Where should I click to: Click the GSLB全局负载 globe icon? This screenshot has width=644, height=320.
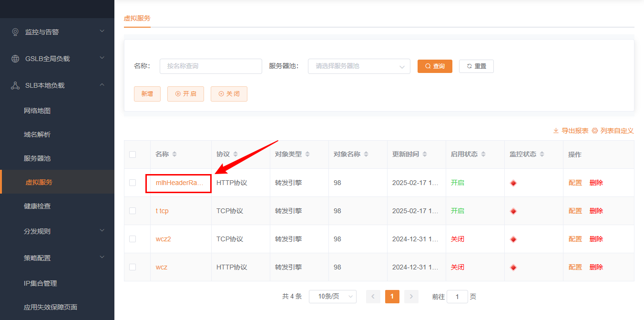(15, 59)
